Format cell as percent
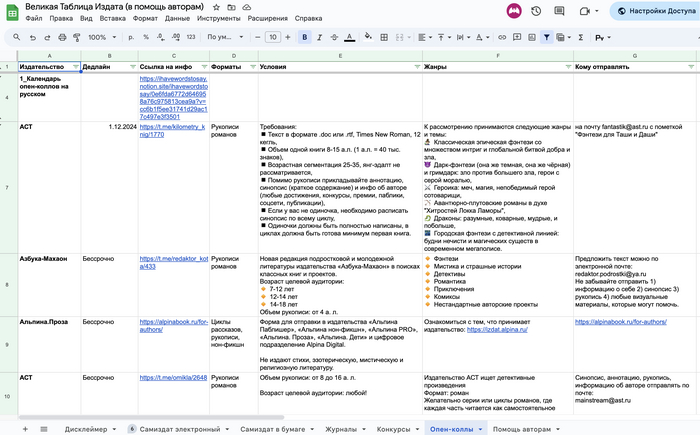 146,38
